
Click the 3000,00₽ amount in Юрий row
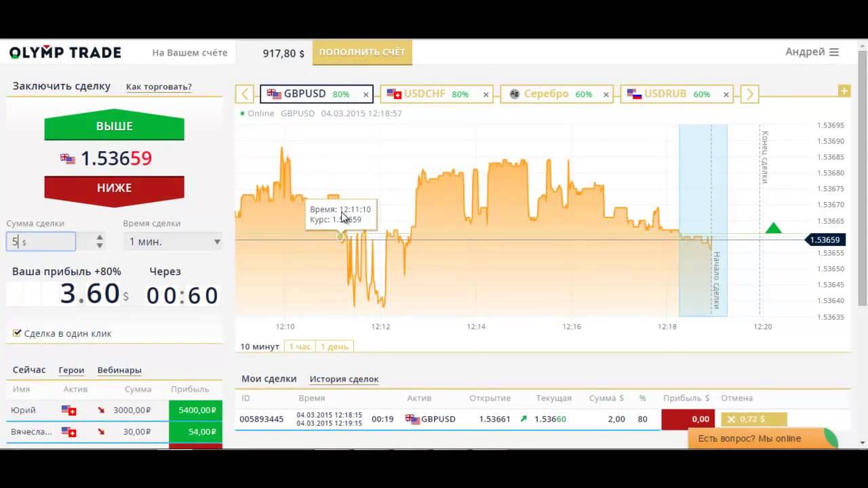click(132, 410)
